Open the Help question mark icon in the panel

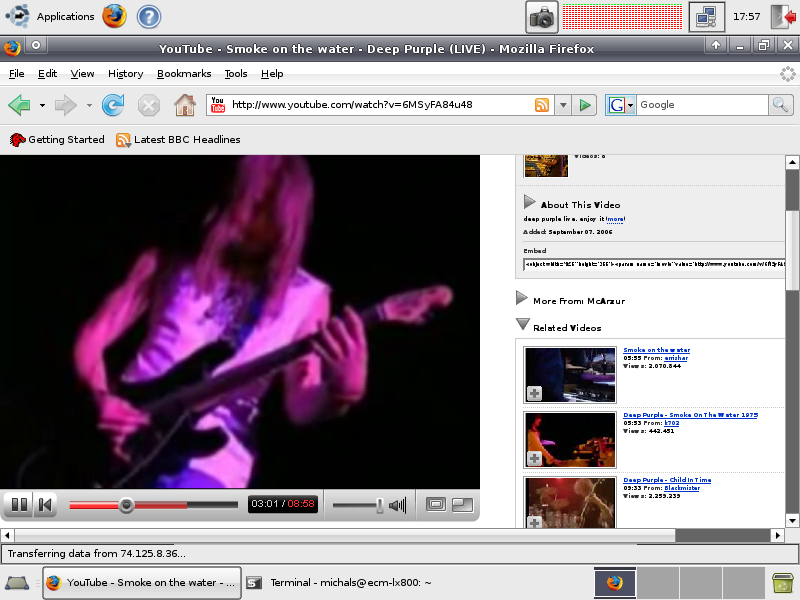point(149,16)
